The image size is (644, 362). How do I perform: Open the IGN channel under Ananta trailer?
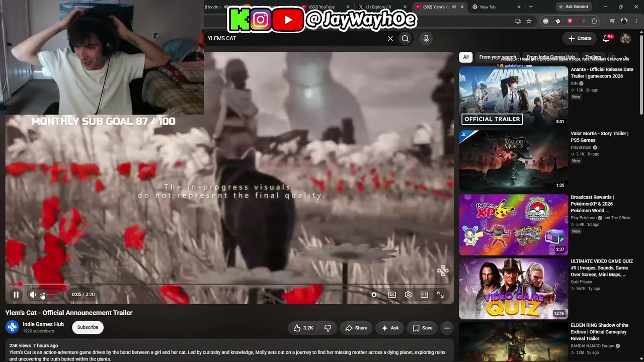coord(574,83)
